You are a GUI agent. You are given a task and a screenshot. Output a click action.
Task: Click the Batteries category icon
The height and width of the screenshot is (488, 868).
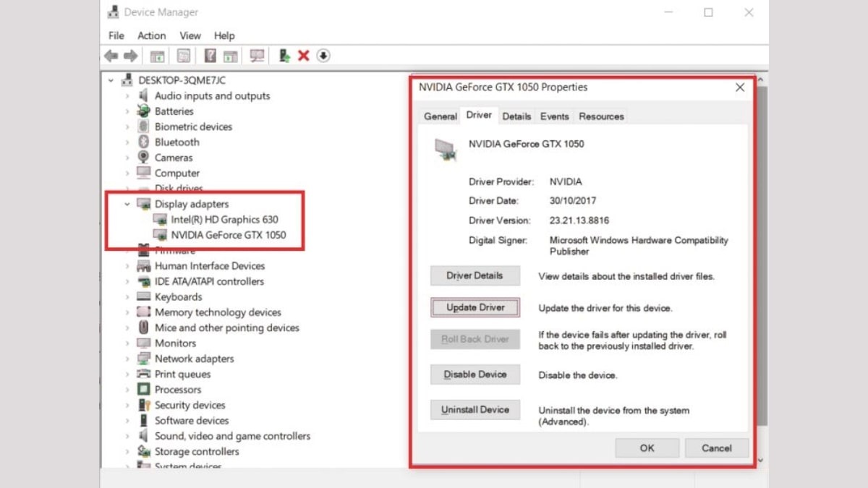[143, 111]
